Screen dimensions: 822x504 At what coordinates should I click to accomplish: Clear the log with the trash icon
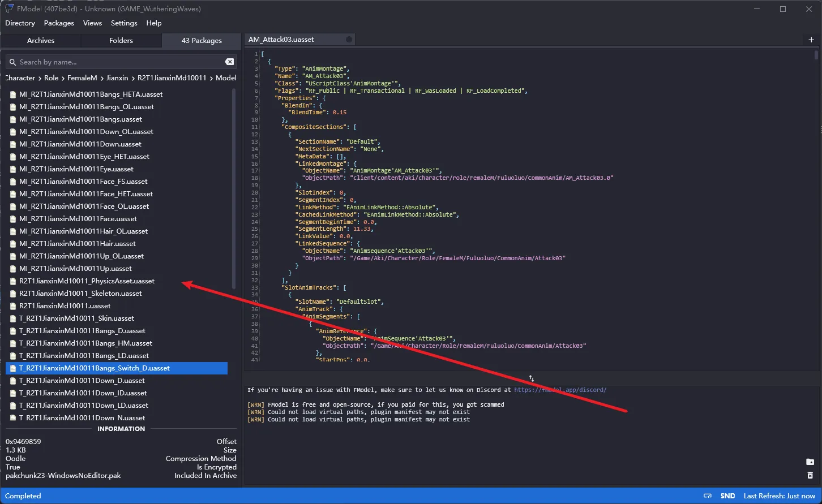point(810,476)
